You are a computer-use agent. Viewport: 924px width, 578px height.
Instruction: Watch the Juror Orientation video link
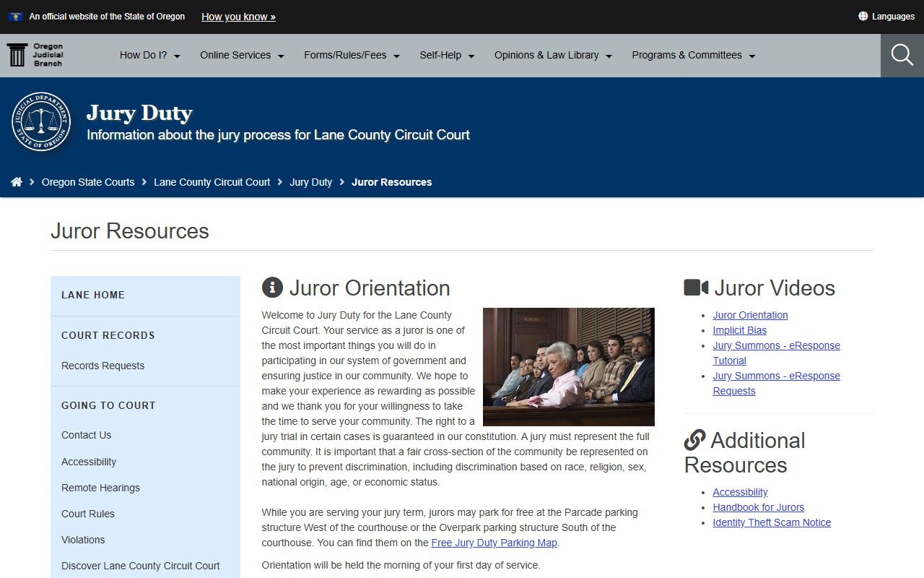click(x=750, y=315)
